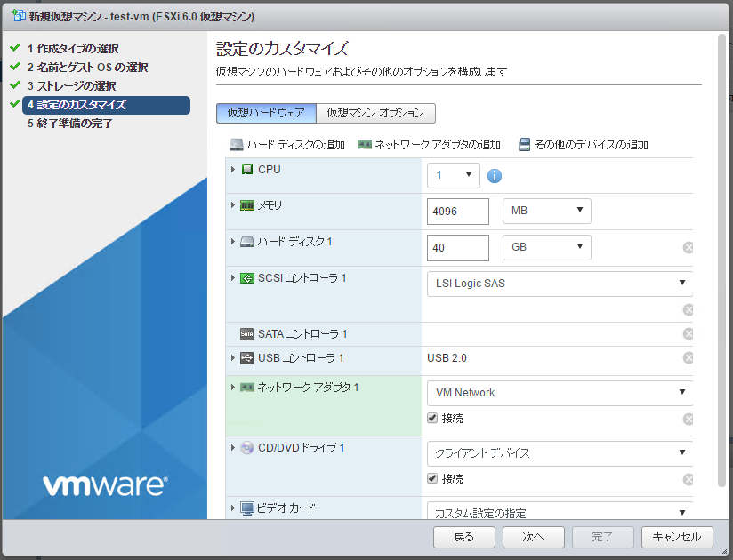
Task: Open the CPU info tooltip icon
Action: (495, 175)
